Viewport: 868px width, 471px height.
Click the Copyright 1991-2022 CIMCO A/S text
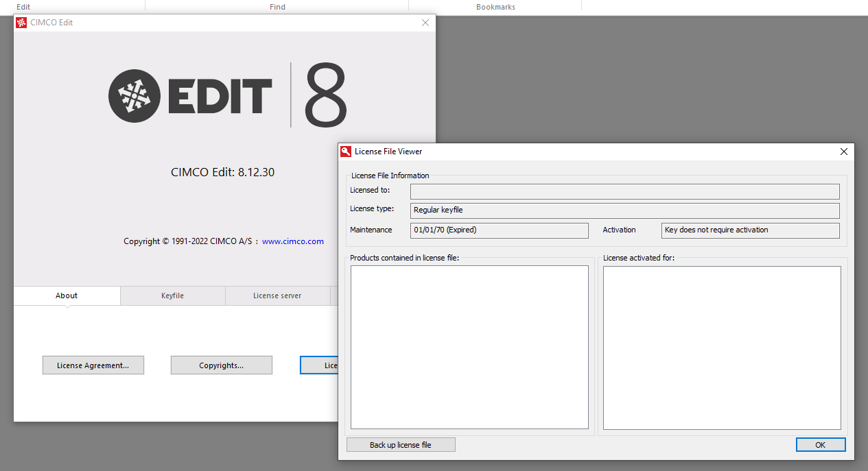pos(188,241)
